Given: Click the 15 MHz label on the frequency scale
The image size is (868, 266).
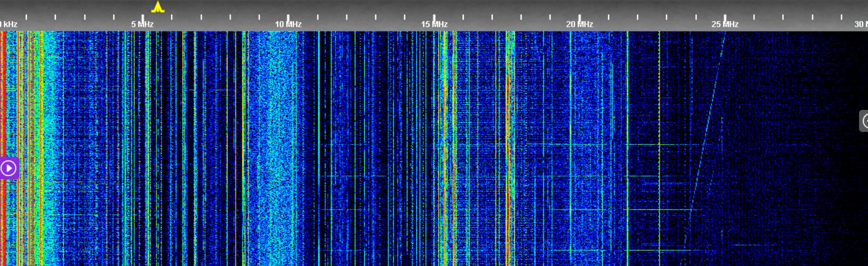Looking at the screenshot, I should pos(434,24).
